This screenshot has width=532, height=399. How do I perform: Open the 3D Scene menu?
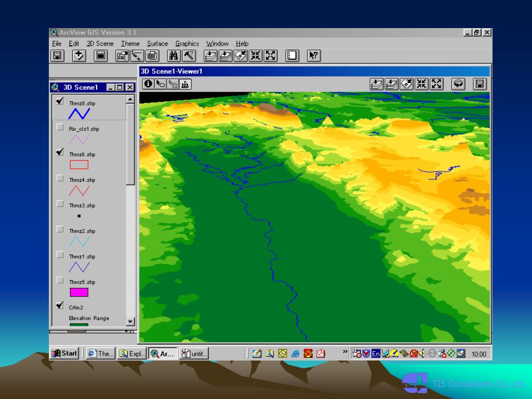(x=100, y=44)
